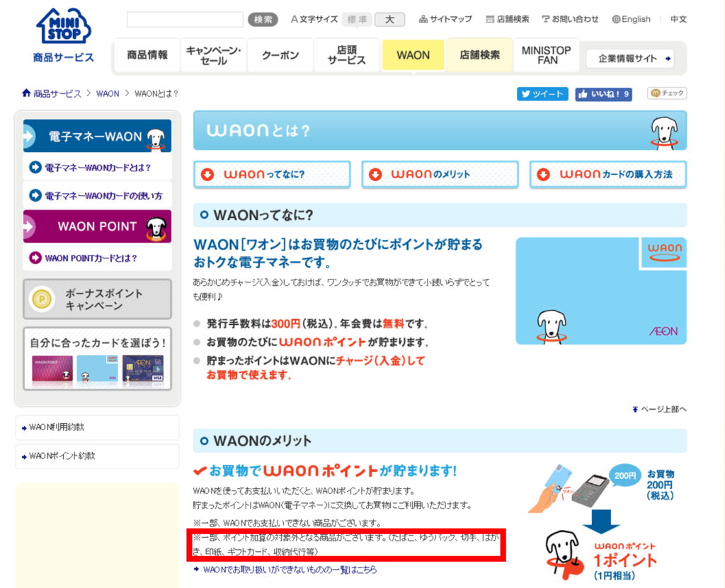The height and width of the screenshot is (588, 725).
Task: Open the WAON breadcrumb link
Action: tap(108, 94)
